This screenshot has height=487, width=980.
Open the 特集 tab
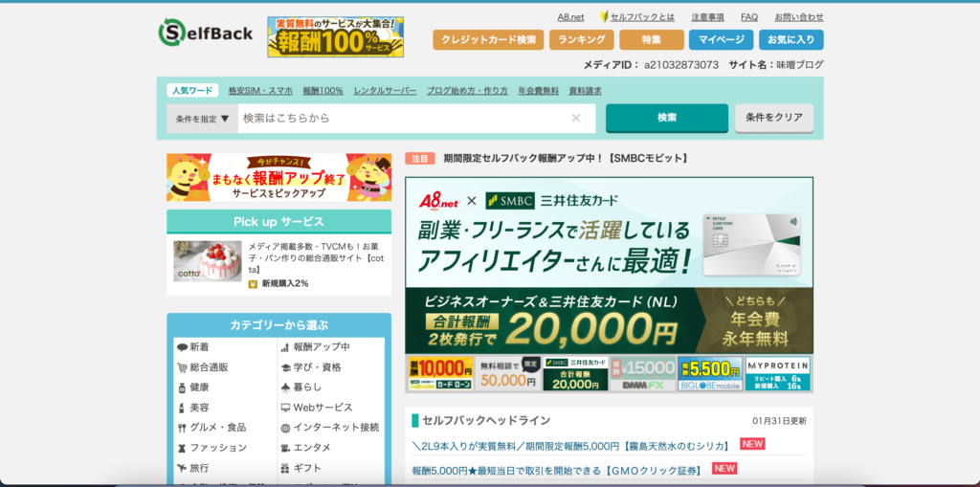[651, 39]
